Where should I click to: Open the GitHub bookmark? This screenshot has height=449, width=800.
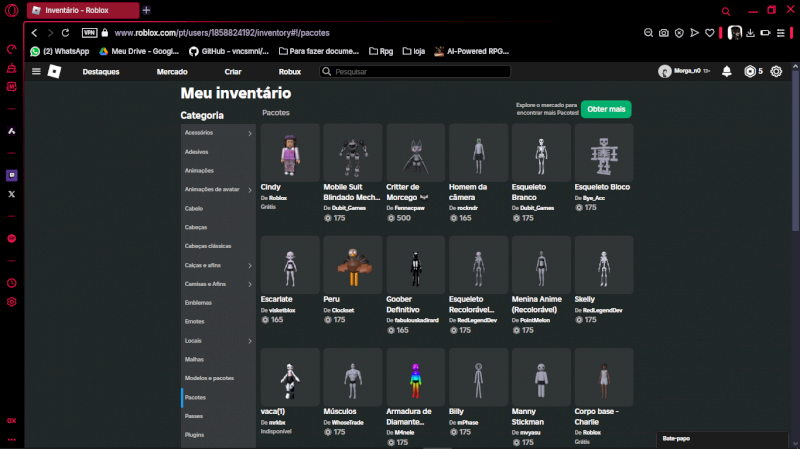click(229, 51)
